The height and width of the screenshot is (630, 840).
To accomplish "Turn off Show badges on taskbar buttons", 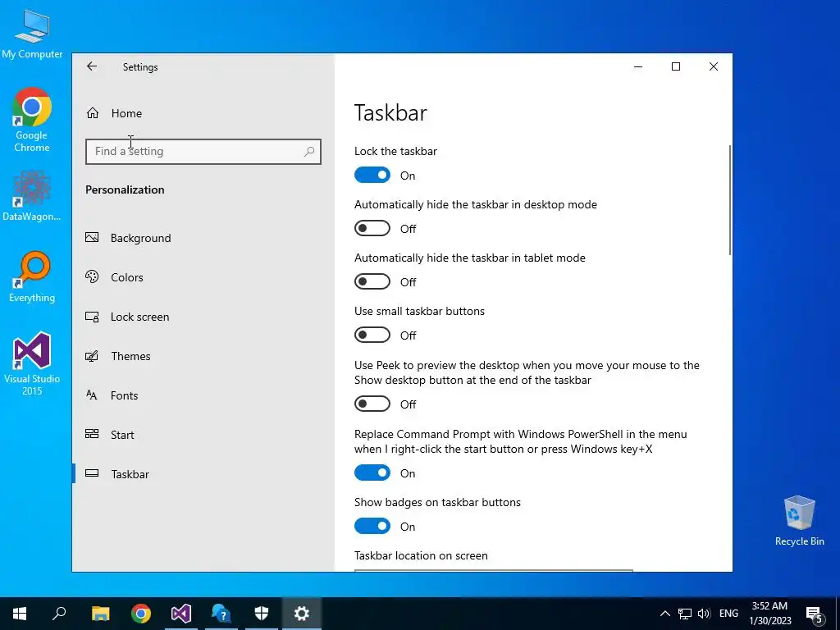I will click(372, 526).
